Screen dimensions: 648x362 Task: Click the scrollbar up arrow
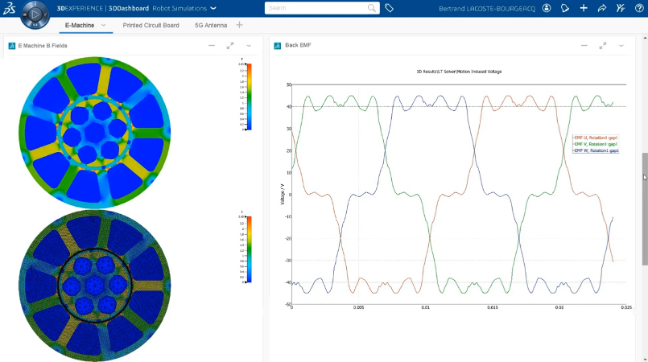(645, 38)
